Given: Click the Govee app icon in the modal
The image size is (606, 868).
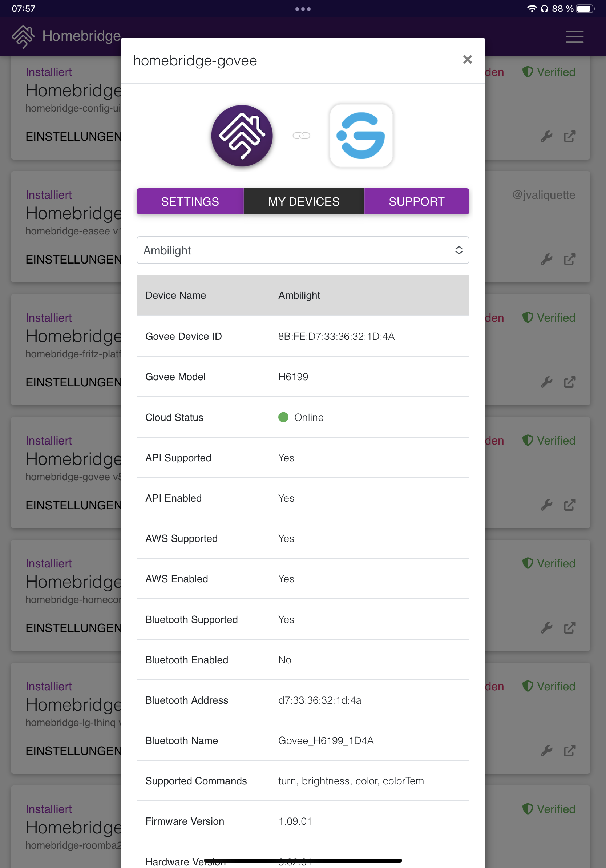Looking at the screenshot, I should click(x=361, y=135).
